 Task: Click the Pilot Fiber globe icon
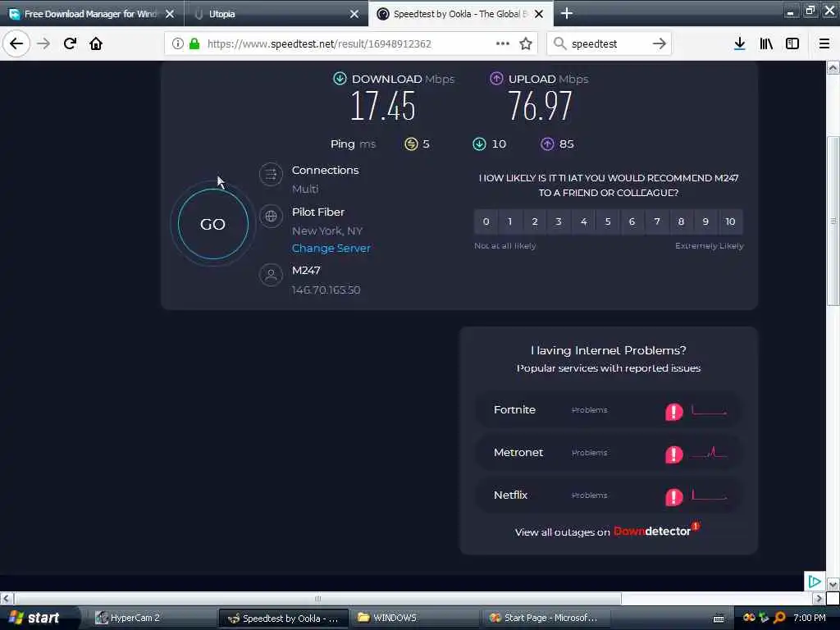[271, 216]
